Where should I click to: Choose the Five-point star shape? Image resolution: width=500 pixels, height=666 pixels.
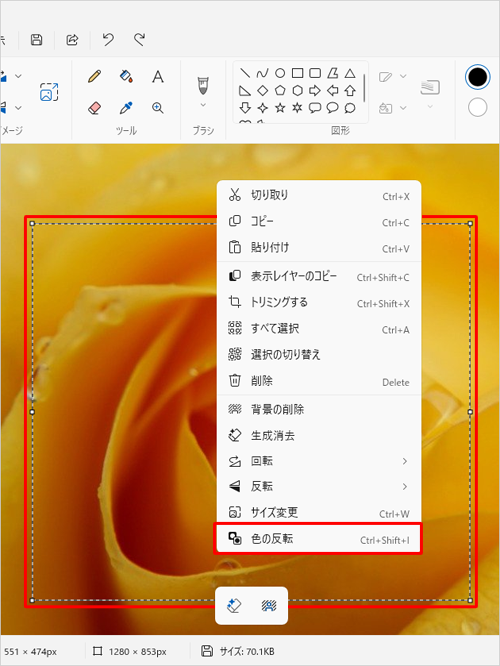280,108
